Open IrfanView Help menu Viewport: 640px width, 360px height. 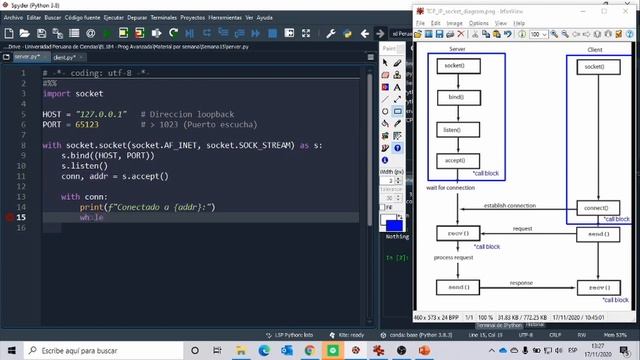pos(519,23)
